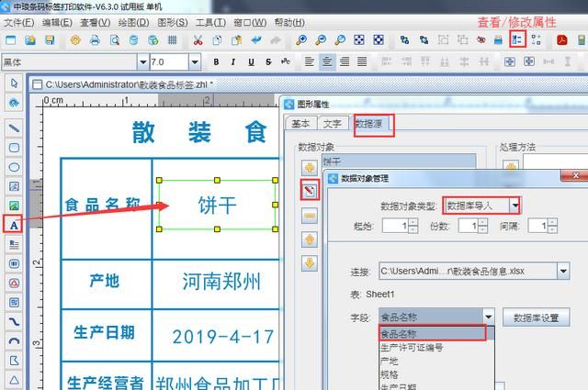This screenshot has width=588, height=390.
Task: Toggle strikethrough text formatting
Action: point(268,61)
